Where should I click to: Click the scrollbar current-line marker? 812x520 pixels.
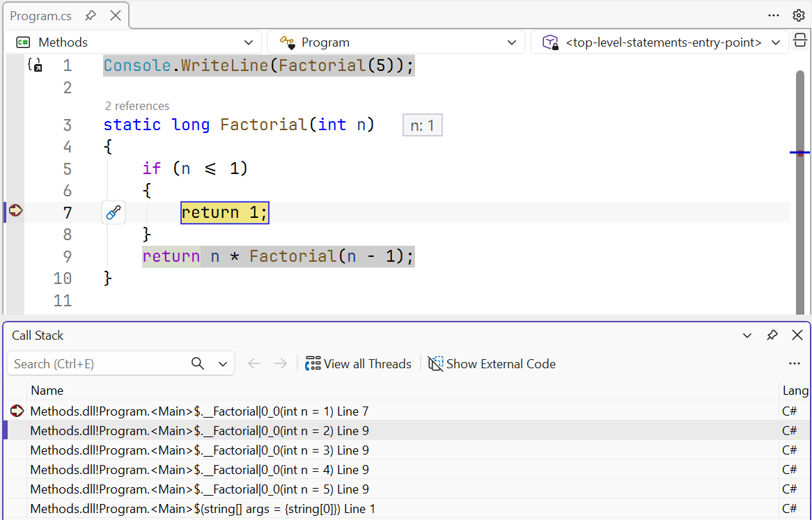pos(800,152)
